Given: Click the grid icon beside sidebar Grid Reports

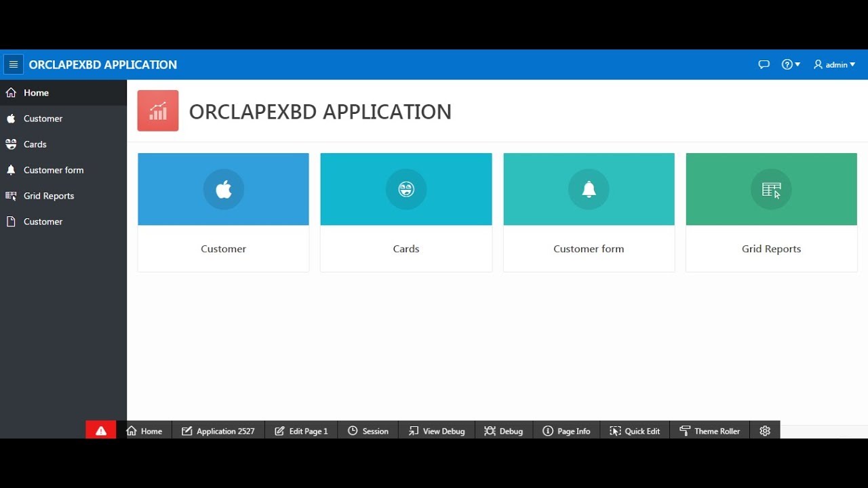Looking at the screenshot, I should click(11, 196).
